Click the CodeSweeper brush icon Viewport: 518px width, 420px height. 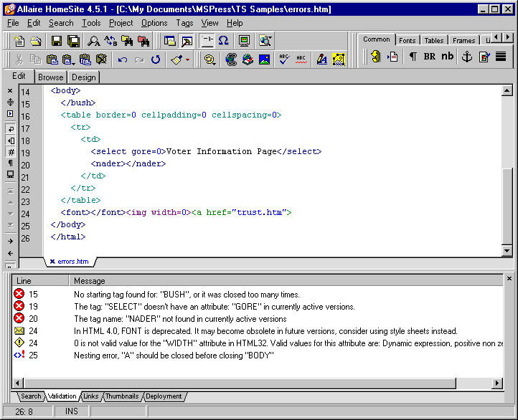coord(176,59)
